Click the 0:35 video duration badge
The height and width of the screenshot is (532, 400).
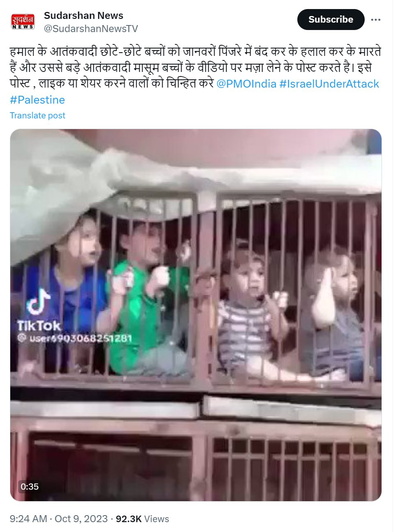30,487
